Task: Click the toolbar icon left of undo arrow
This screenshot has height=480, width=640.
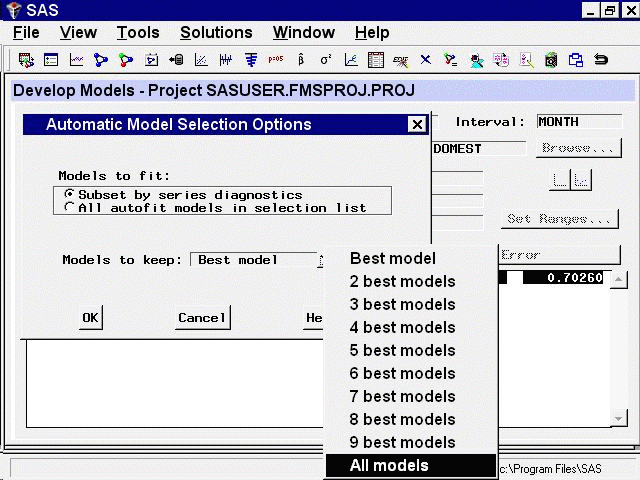Action: click(x=576, y=60)
